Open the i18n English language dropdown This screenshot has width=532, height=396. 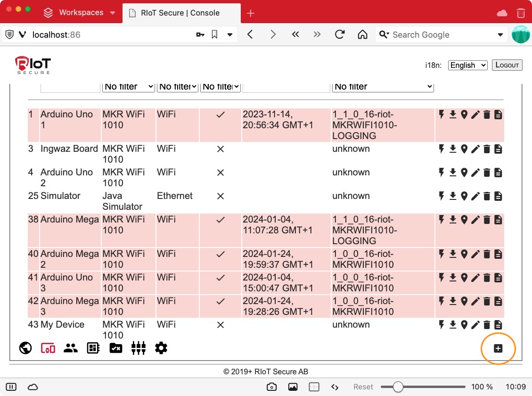467,65
